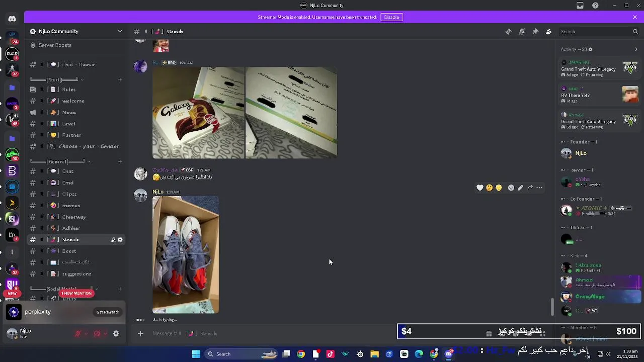644x362 pixels.
Task: Open the Threads icon in channel header
Action: (x=508, y=31)
